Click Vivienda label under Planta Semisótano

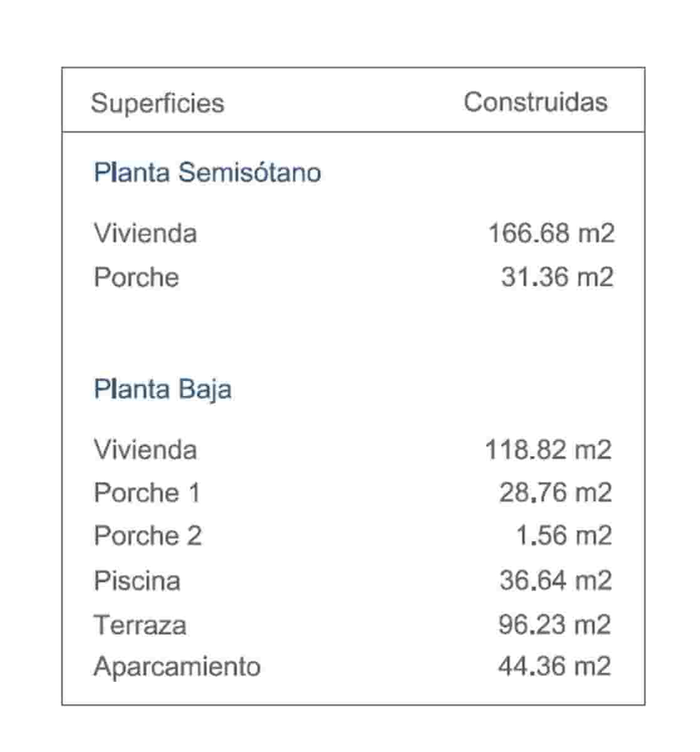(x=145, y=233)
